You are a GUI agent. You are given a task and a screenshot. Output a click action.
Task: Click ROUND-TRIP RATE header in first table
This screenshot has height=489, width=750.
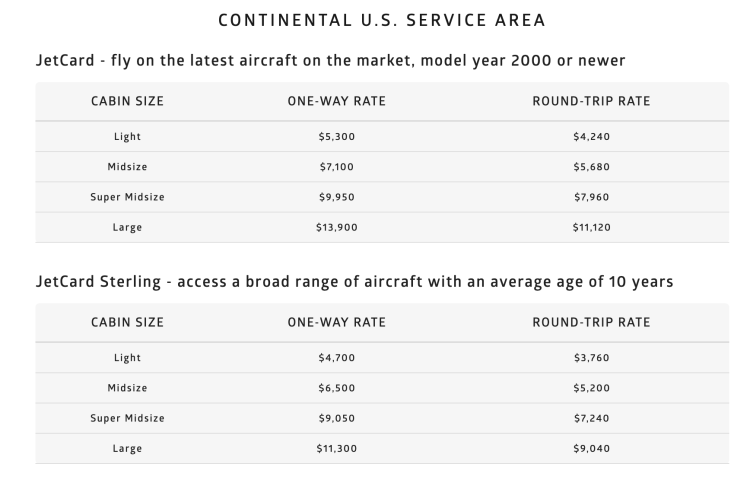591,101
